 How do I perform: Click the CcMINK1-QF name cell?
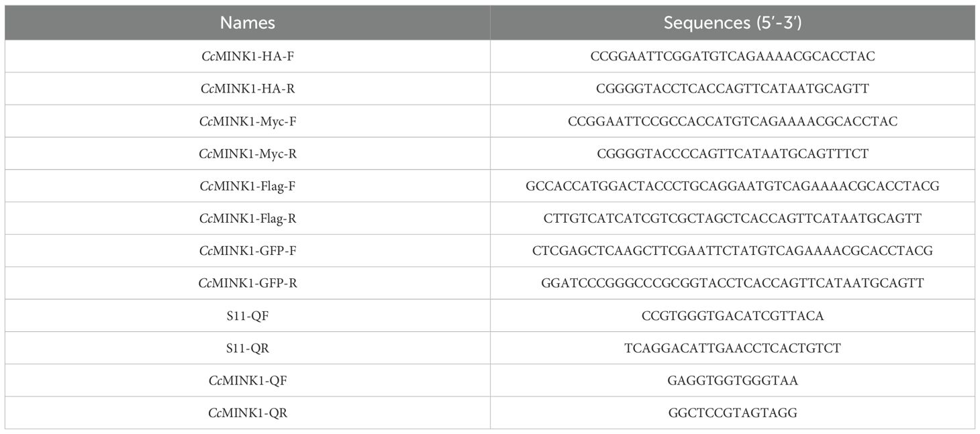(248, 380)
